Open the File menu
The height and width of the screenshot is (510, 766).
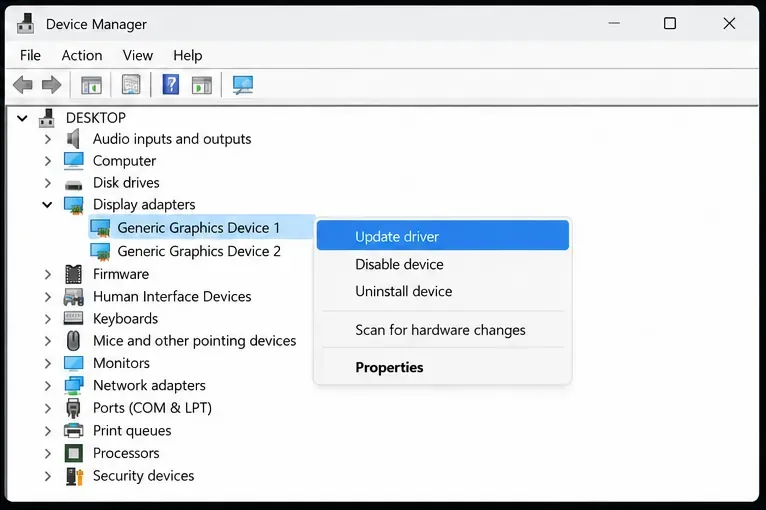tap(30, 55)
